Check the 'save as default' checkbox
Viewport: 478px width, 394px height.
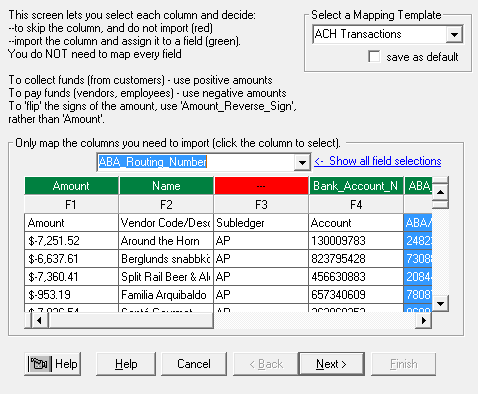click(x=374, y=57)
